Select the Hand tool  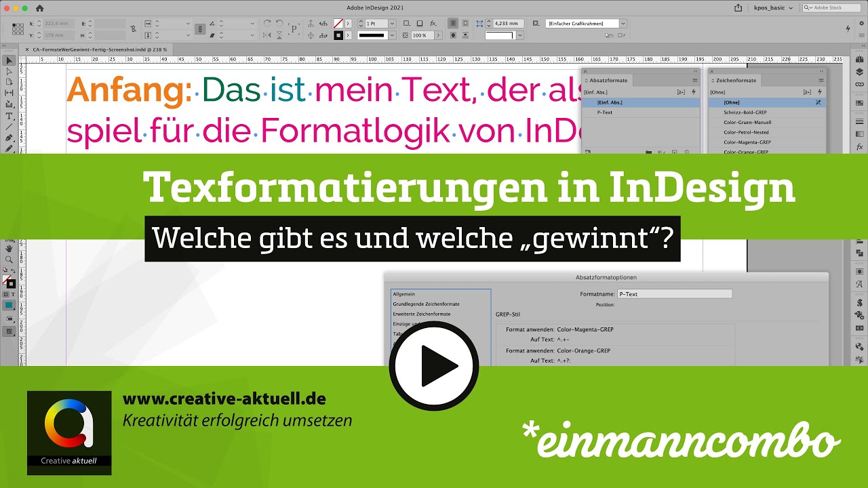point(9,248)
